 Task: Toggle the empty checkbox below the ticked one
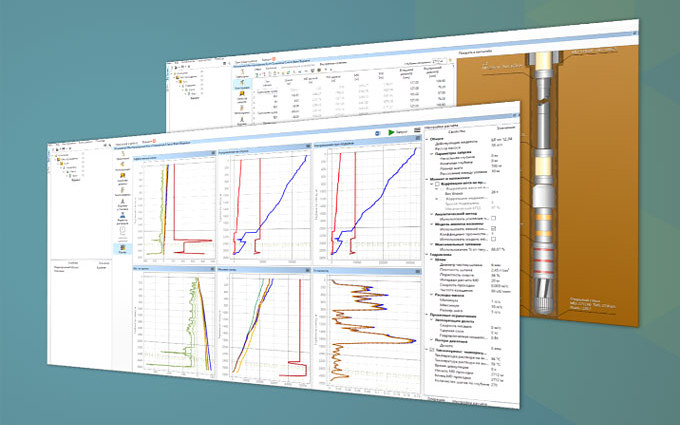tap(494, 239)
